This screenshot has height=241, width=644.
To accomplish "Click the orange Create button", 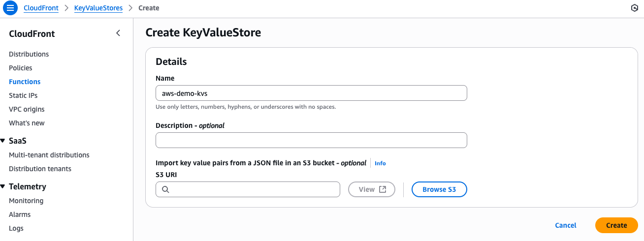I will 616,225.
